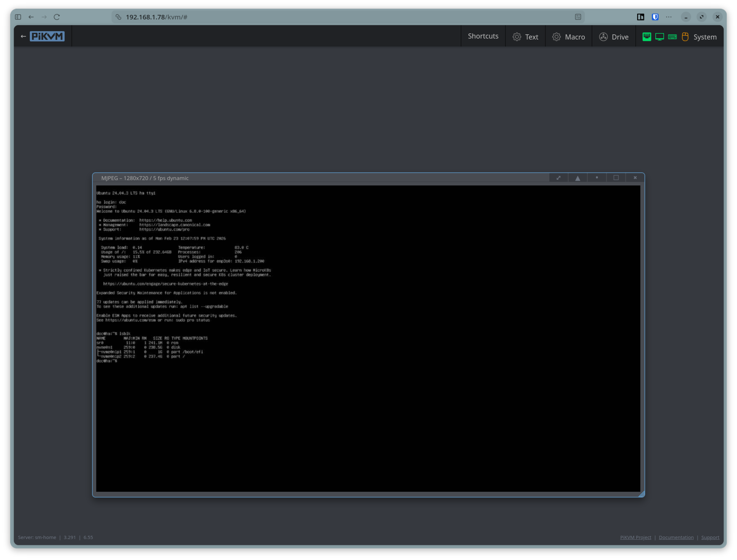Screen dimensions: 737x560
Task: Click the reading list sidebar icon
Action: pos(640,17)
